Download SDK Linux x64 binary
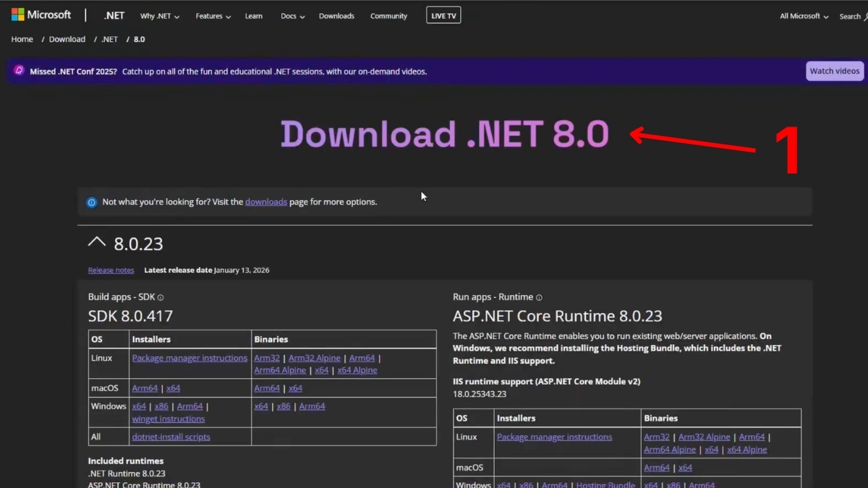The image size is (868, 488). point(322,370)
